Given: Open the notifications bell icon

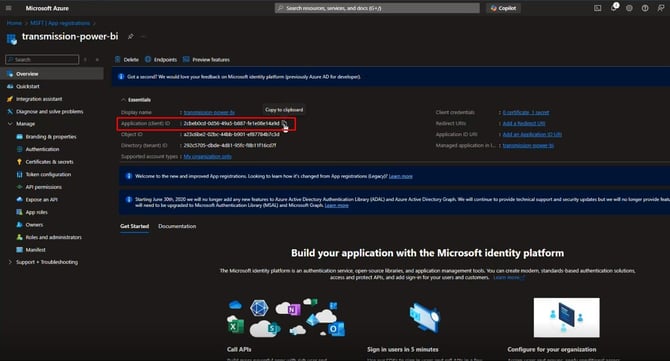Looking at the screenshot, I should pos(614,8).
